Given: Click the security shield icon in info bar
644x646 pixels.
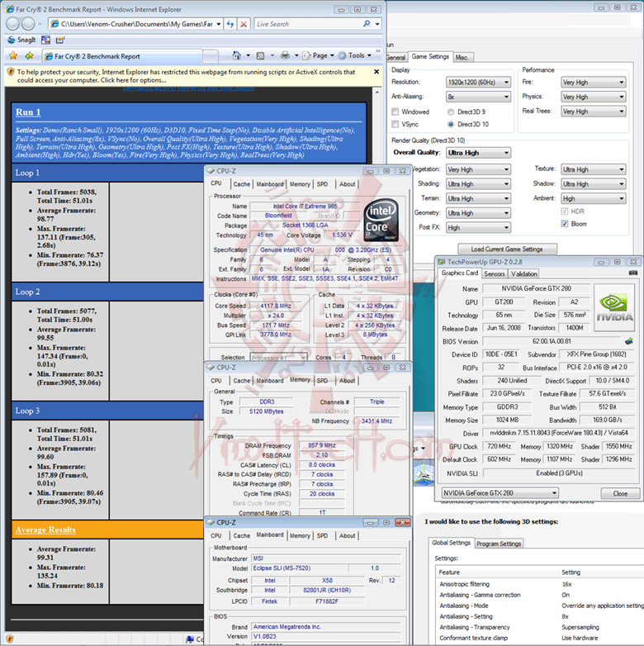Looking at the screenshot, I should (x=10, y=72).
